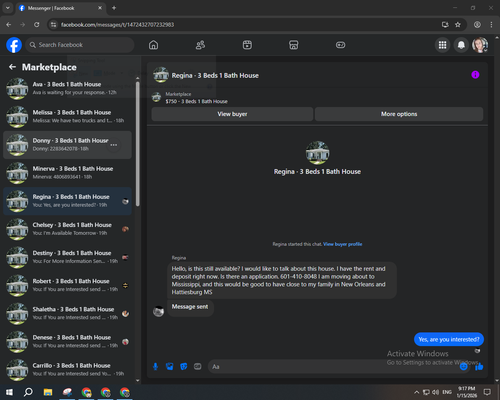Close the Messenger | Facebook tab
The height and width of the screenshot is (400, 500).
[x=100, y=8]
